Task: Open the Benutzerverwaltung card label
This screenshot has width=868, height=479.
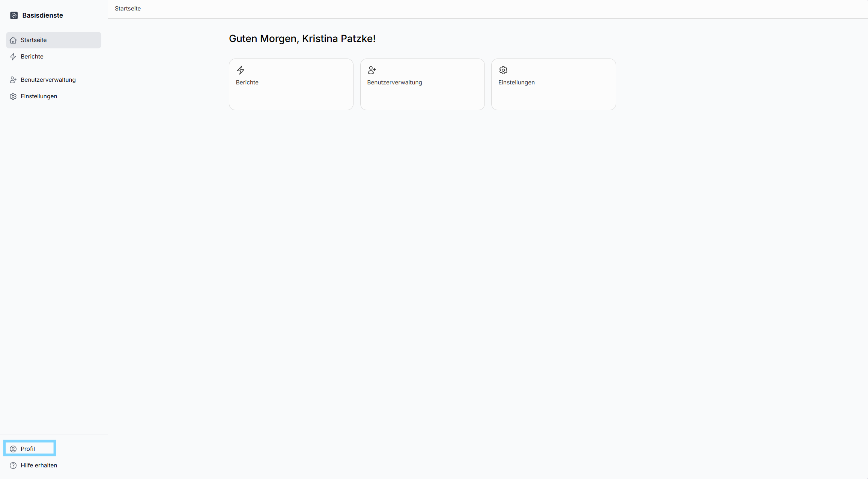Action: pyautogui.click(x=394, y=83)
